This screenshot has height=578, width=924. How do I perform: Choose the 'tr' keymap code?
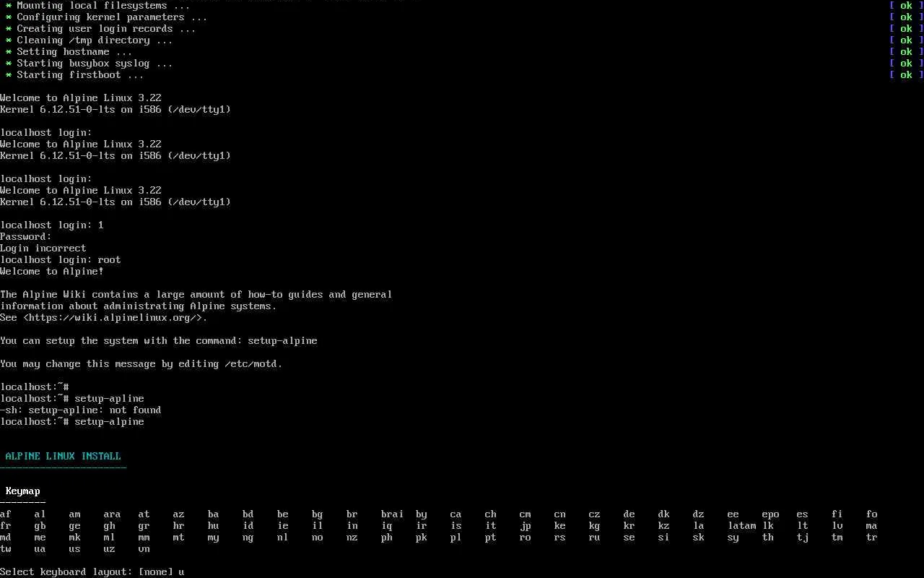click(872, 537)
